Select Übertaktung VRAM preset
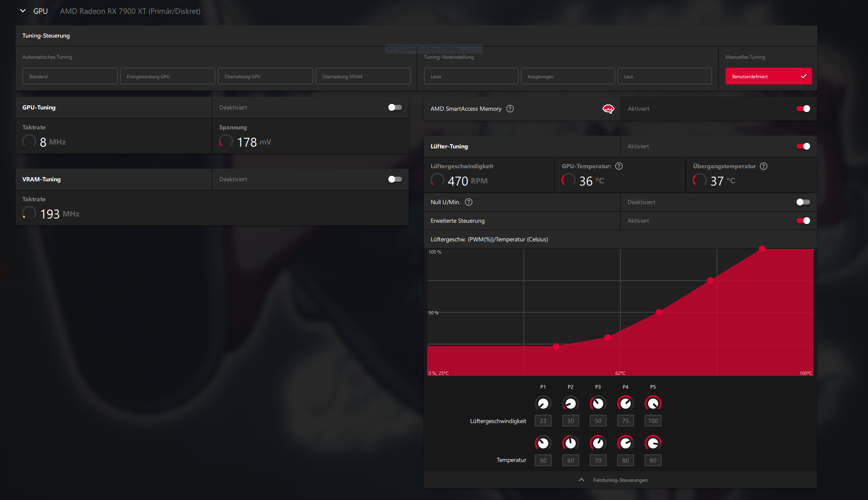 (x=363, y=77)
